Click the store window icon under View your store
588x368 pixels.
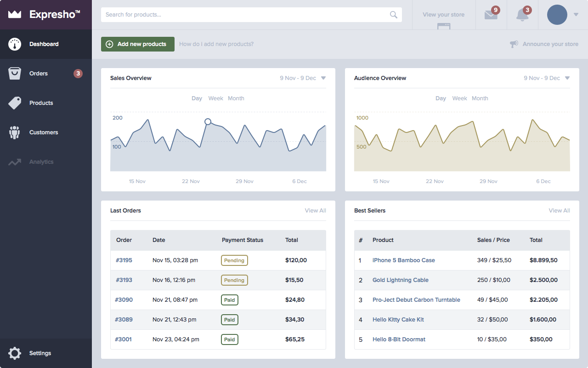click(444, 26)
